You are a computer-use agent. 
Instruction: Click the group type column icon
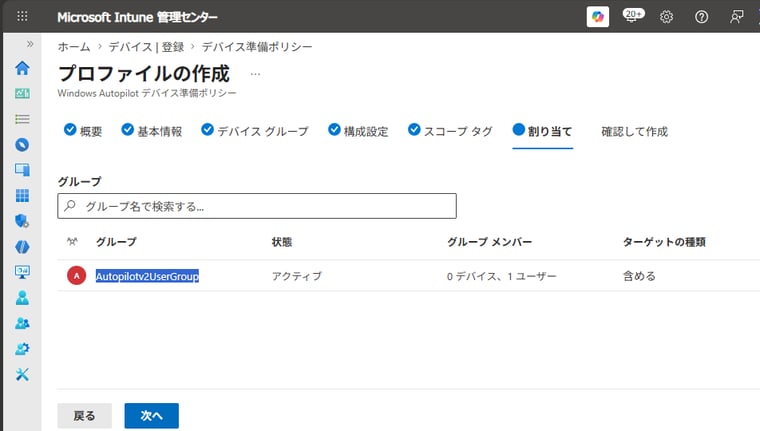(72, 241)
